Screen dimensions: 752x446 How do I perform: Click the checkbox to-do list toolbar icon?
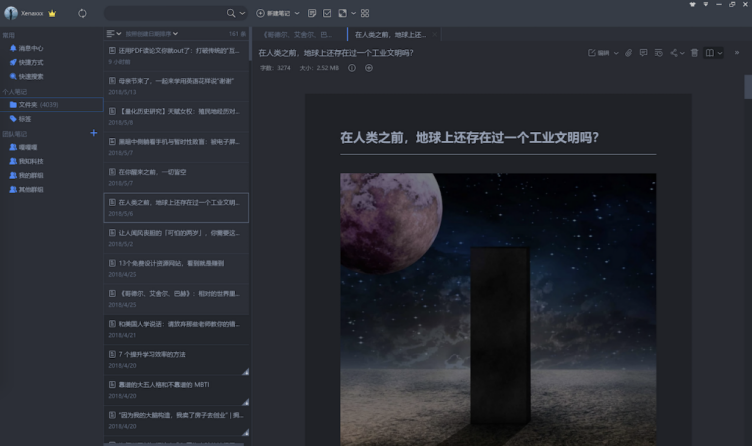(x=327, y=13)
